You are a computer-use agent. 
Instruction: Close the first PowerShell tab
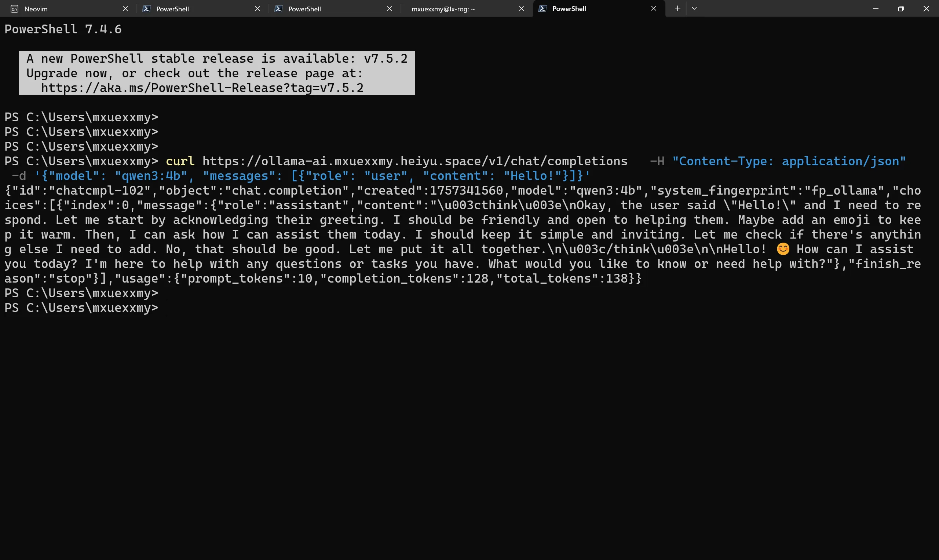coord(257,9)
